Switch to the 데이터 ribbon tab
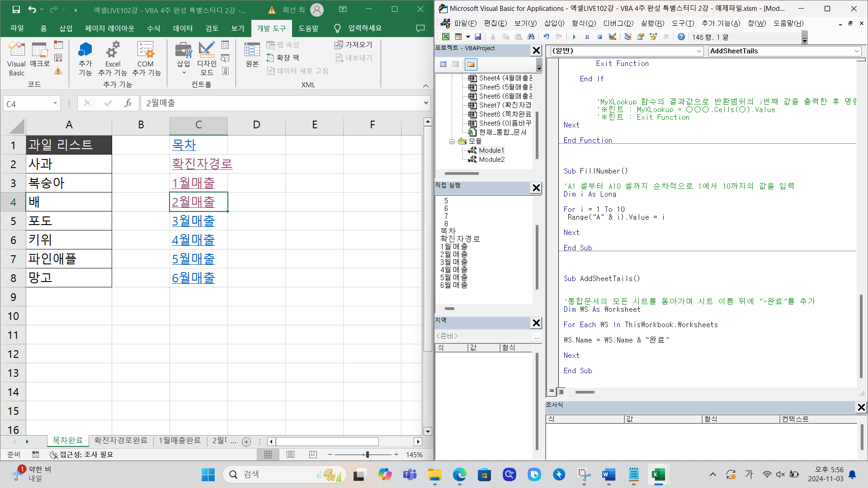Viewport: 868px width, 488px height. coord(183,28)
